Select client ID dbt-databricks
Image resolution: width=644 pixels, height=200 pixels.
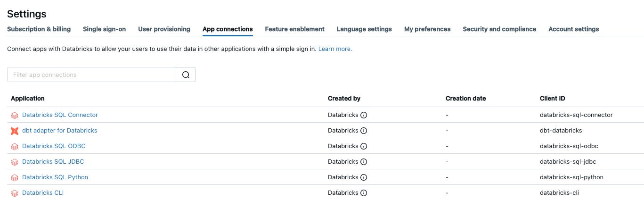(x=561, y=131)
